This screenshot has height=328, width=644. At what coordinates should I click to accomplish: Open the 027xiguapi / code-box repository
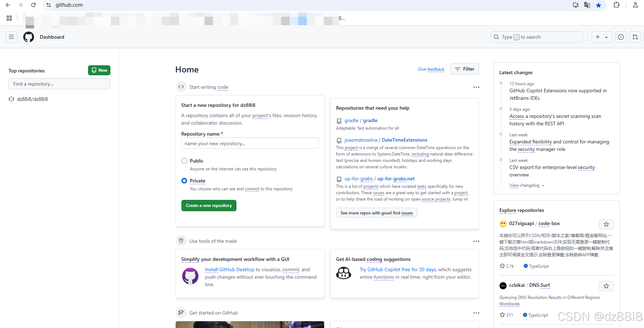[534, 224]
